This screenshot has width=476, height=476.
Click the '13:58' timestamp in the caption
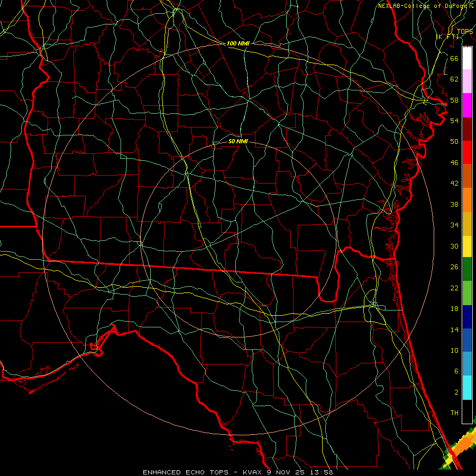coord(321,472)
